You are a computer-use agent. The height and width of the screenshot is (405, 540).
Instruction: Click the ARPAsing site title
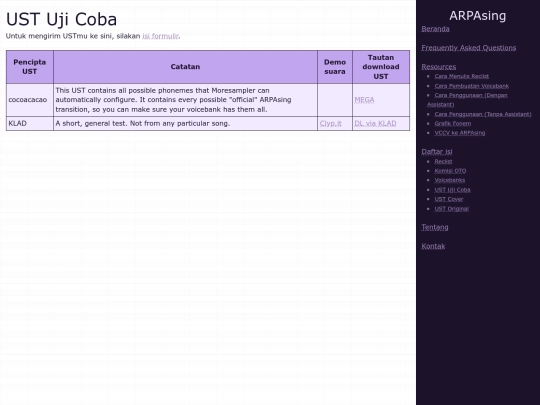point(478,16)
